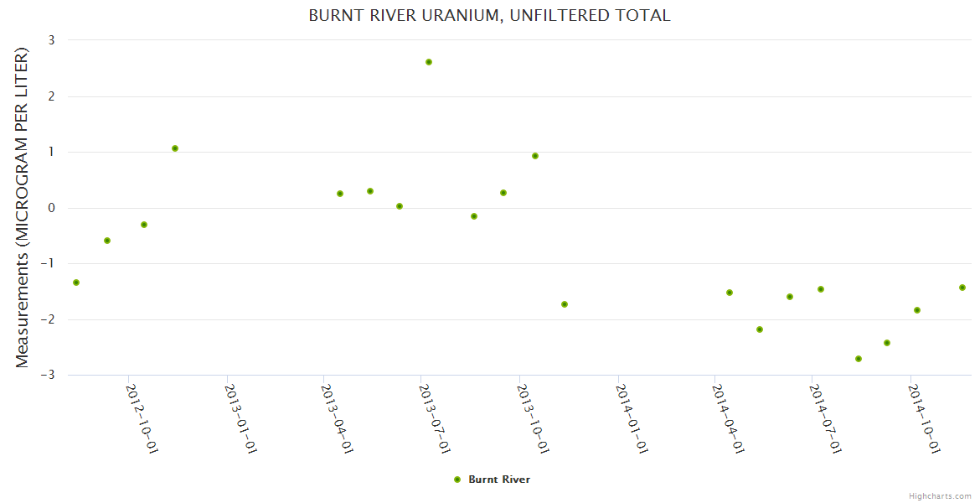Open the Highcharts.com credit link
The height and width of the screenshot is (503, 980).
click(x=940, y=496)
